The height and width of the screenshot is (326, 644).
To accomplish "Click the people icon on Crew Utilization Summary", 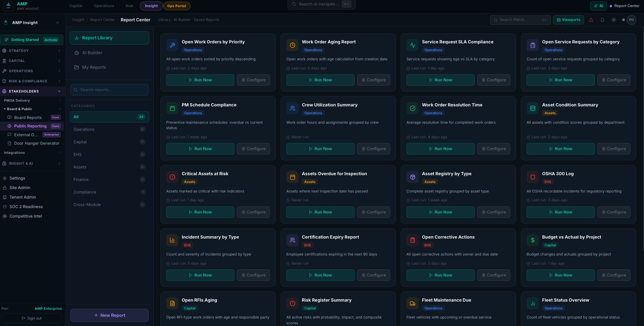I will [x=292, y=108].
